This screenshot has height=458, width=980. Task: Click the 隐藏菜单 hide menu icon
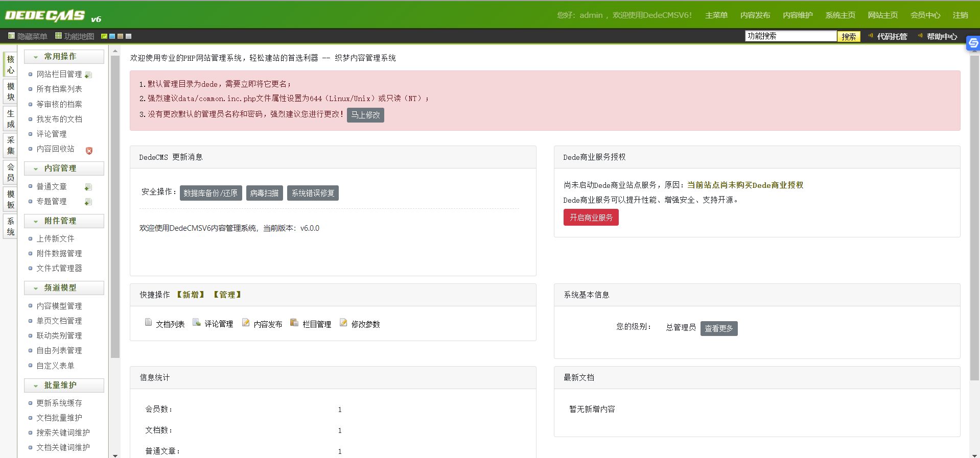pyautogui.click(x=11, y=36)
